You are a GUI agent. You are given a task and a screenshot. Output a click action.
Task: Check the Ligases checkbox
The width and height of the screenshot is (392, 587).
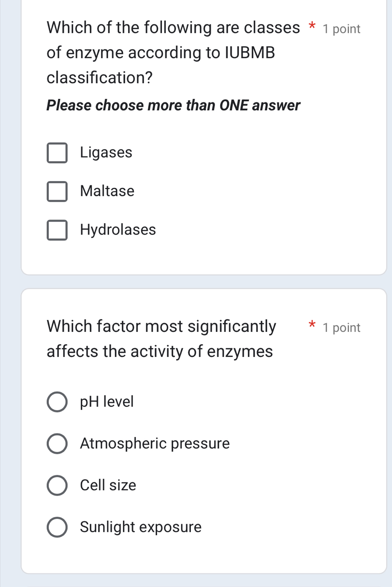[58, 153]
